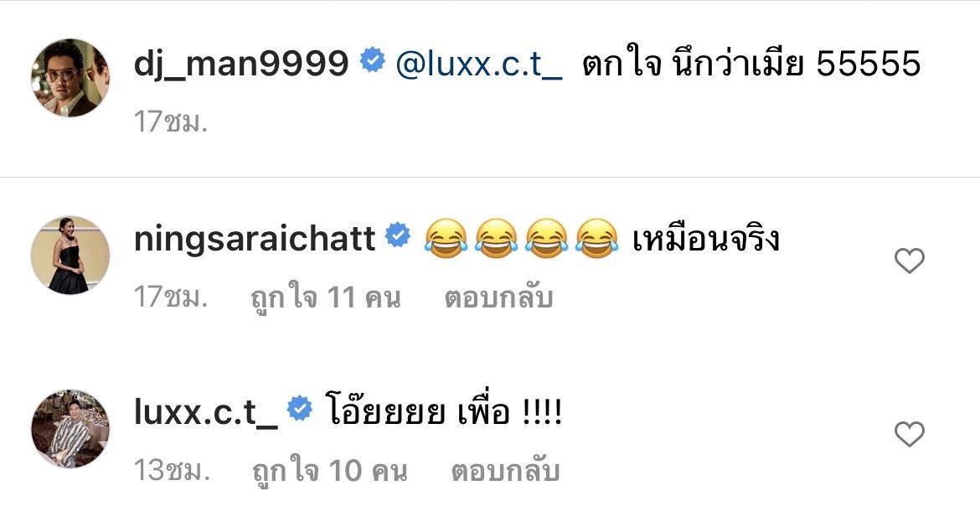
Task: Reply to luxx.c.t_ with ตอบกลับ
Action: pyautogui.click(x=505, y=471)
